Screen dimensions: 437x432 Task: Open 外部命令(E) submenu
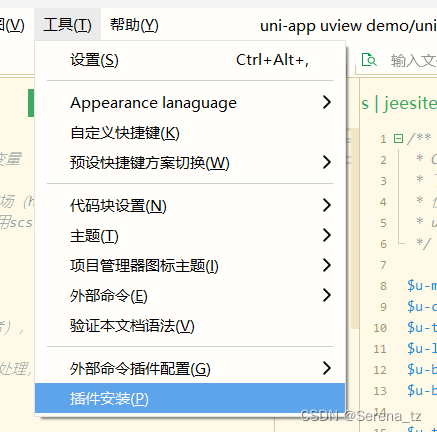(x=190, y=295)
